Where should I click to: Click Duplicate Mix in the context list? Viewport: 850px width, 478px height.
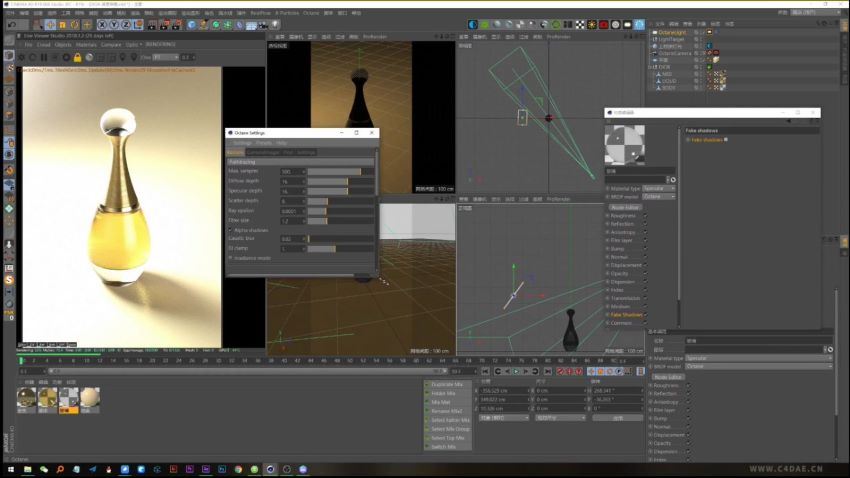pos(447,384)
